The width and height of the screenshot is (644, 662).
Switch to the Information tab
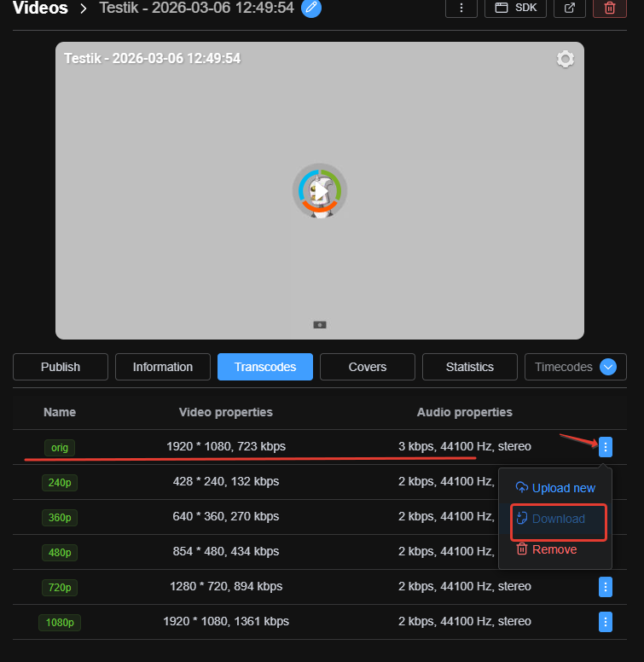(x=162, y=367)
